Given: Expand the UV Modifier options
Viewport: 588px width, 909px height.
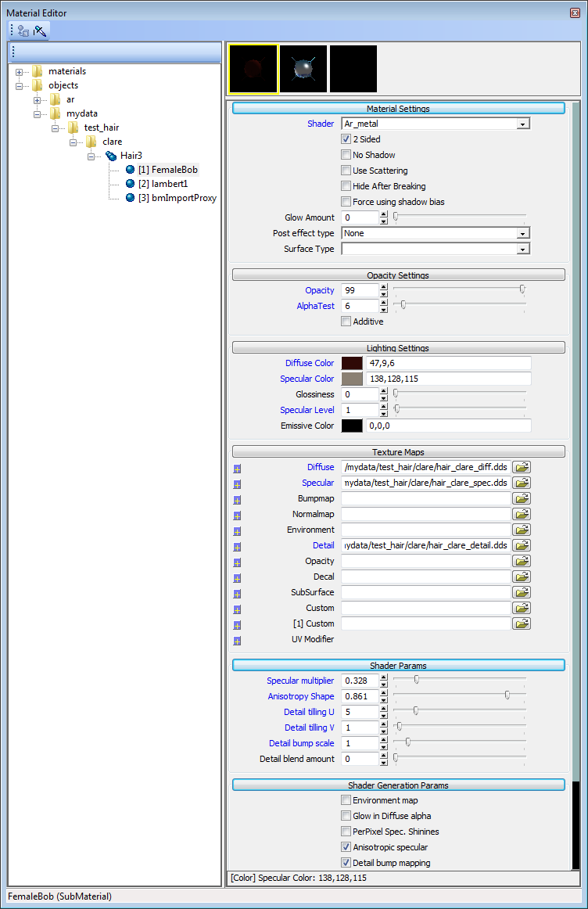Looking at the screenshot, I should coord(237,641).
